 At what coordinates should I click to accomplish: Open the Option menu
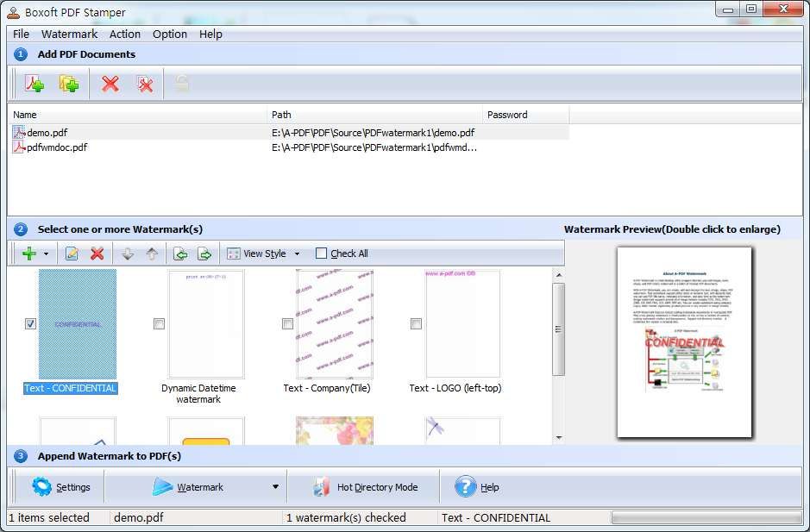click(x=170, y=34)
